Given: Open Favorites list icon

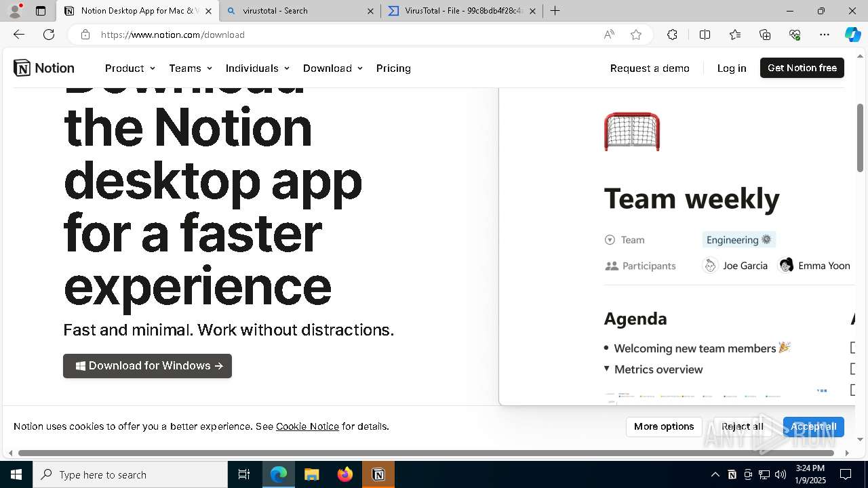Looking at the screenshot, I should pyautogui.click(x=735, y=35).
